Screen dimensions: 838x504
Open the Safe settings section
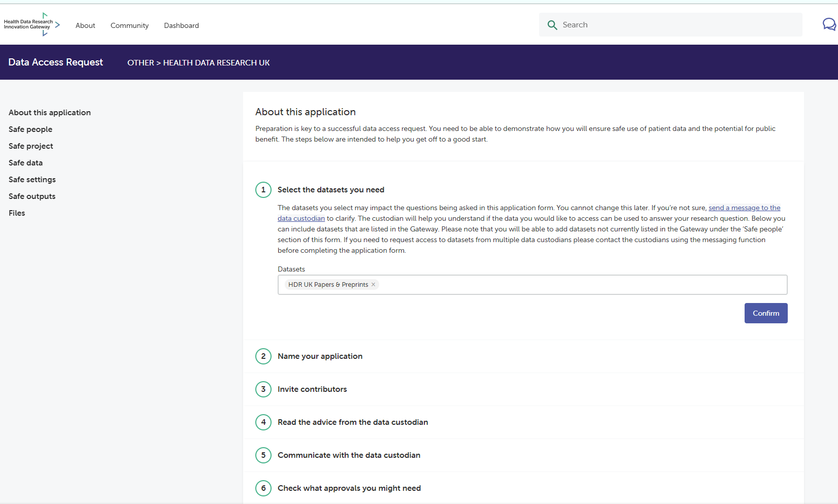pyautogui.click(x=32, y=180)
